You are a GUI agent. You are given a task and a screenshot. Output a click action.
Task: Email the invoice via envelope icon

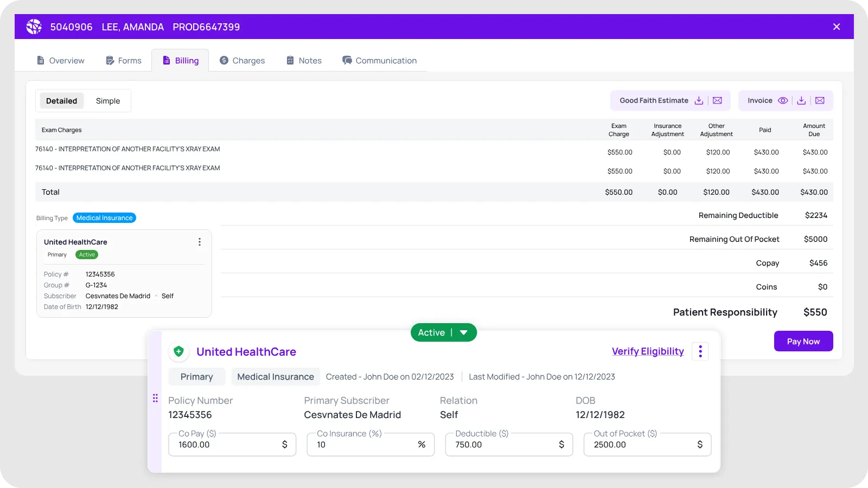[820, 101]
